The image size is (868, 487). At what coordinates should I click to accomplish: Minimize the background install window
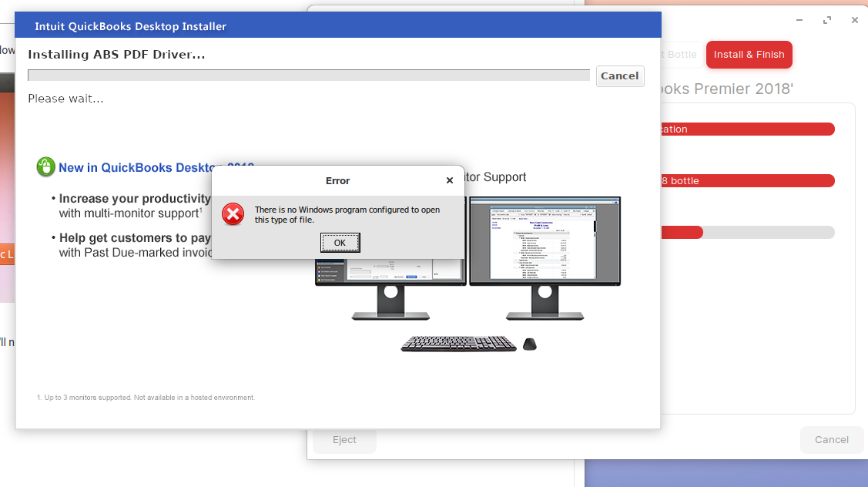pos(801,20)
